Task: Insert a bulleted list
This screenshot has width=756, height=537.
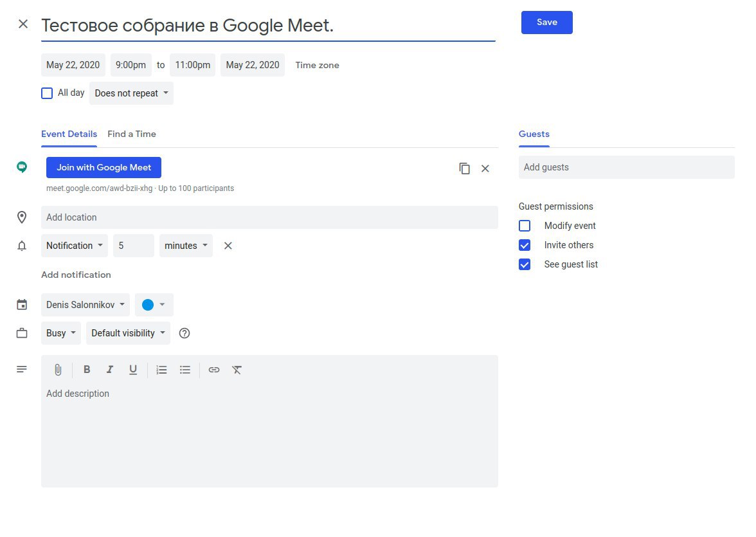Action: (185, 370)
